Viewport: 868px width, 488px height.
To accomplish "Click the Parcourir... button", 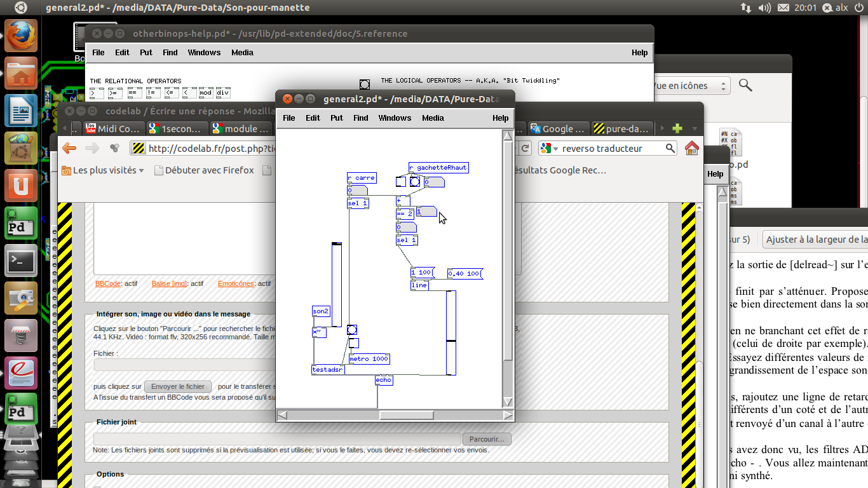I will coord(487,439).
